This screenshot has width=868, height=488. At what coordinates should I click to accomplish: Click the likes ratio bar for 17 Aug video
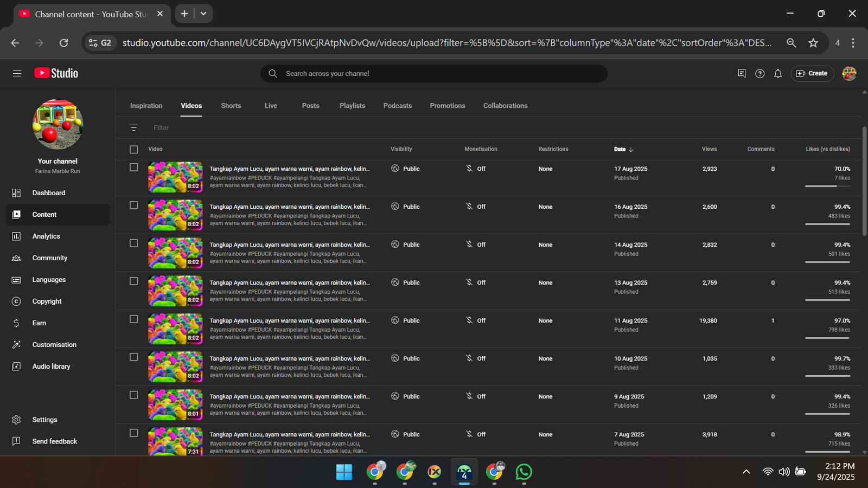point(827,186)
